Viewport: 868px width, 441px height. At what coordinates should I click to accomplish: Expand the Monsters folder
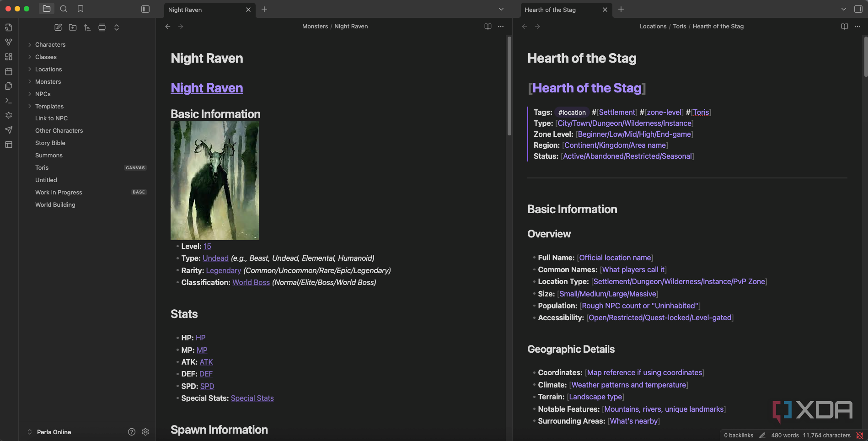(48, 81)
